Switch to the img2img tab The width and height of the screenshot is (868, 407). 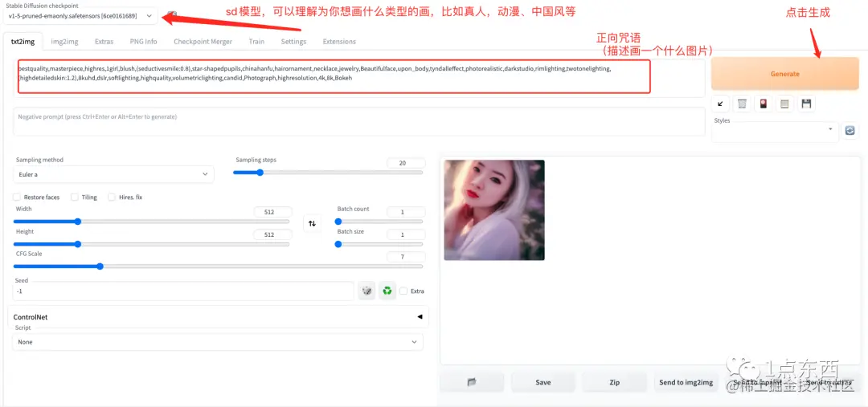(64, 42)
